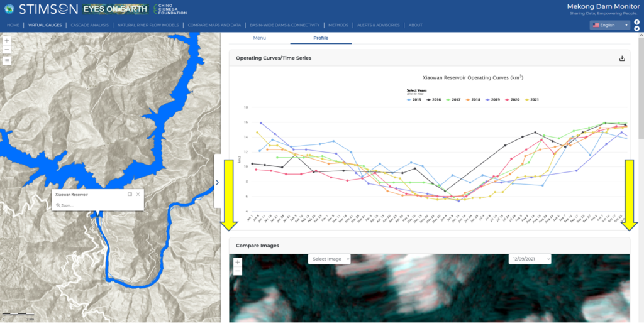Open Cascade Analysis in navigation bar
The width and height of the screenshot is (644, 326).
(89, 25)
